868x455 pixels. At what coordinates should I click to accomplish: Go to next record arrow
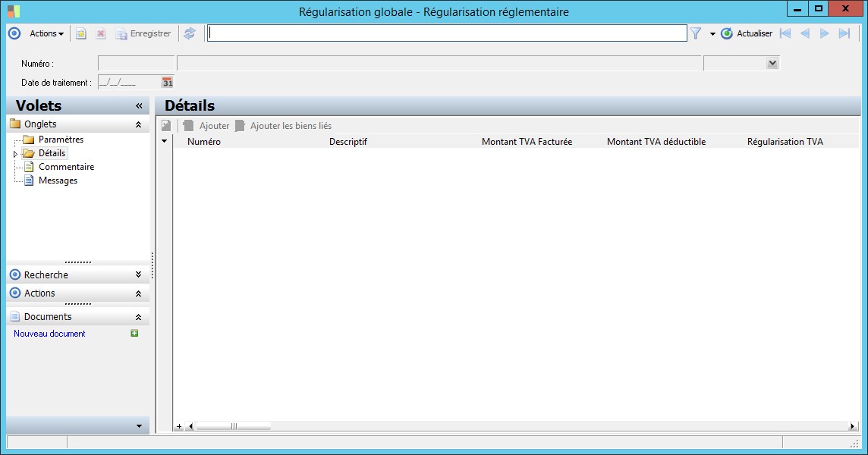pyautogui.click(x=824, y=33)
